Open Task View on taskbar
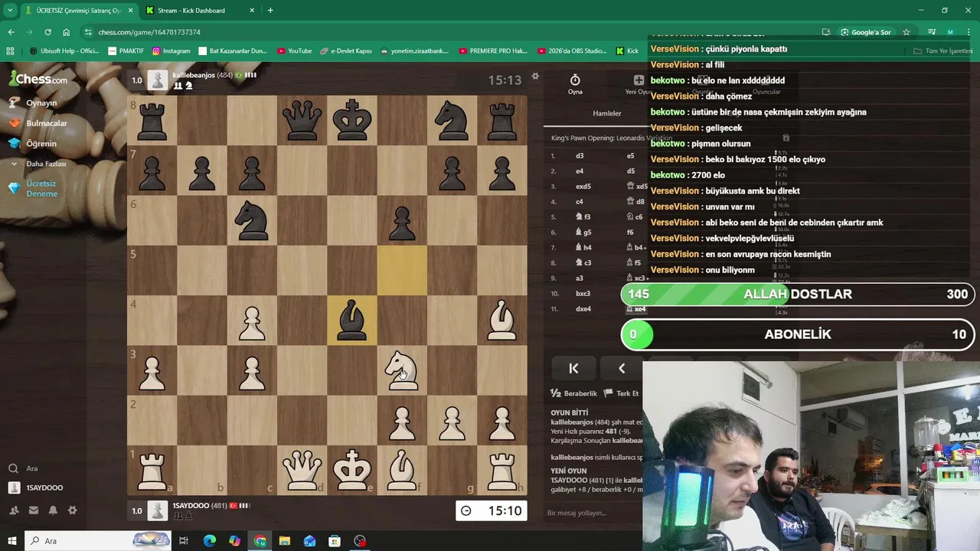Image resolution: width=980 pixels, height=551 pixels. 184,541
